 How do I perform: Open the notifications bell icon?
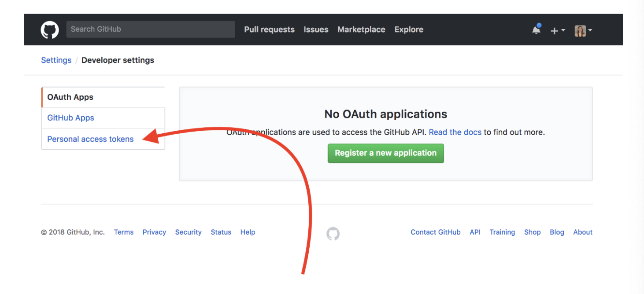click(536, 29)
